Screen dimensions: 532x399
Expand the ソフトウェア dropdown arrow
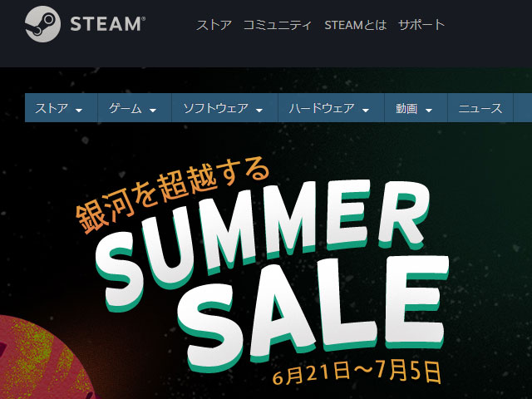click(259, 111)
